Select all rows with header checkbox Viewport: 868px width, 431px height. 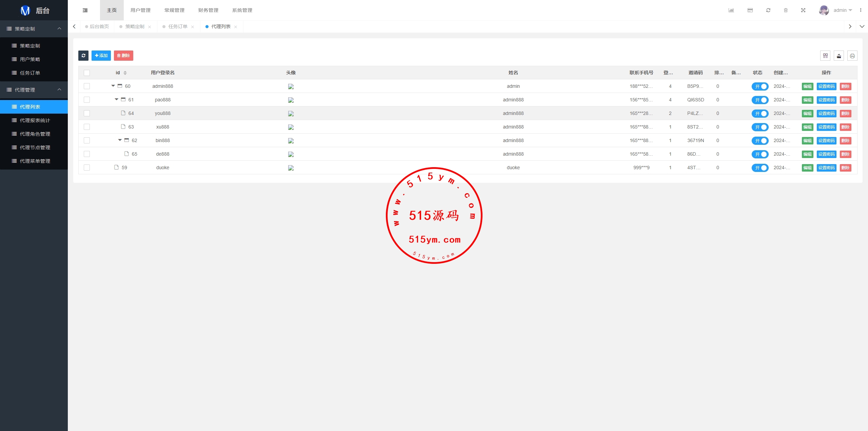tap(87, 73)
